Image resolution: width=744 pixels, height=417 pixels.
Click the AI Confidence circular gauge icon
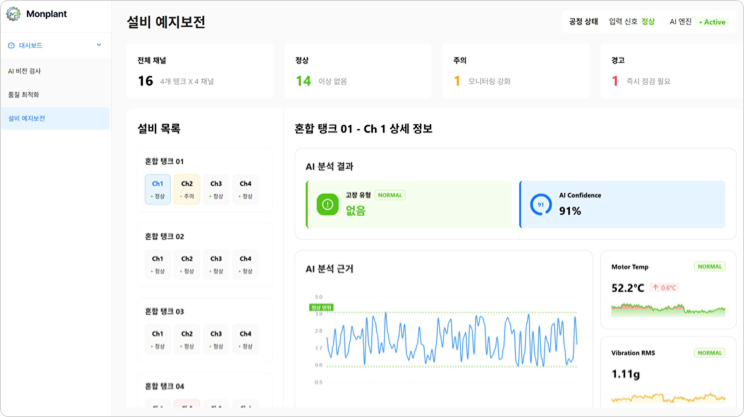coord(540,204)
